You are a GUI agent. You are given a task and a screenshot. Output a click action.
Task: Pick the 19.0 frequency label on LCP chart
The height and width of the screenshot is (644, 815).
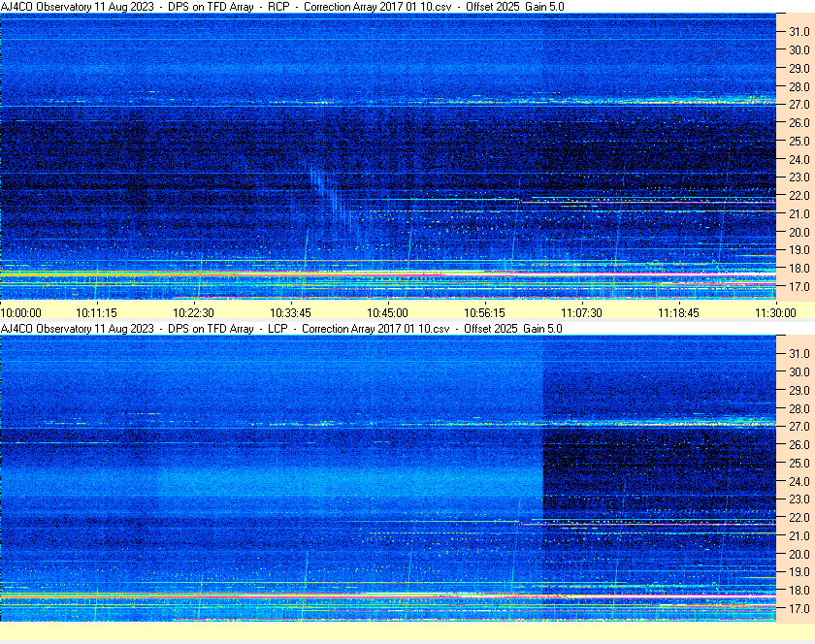pos(799,572)
